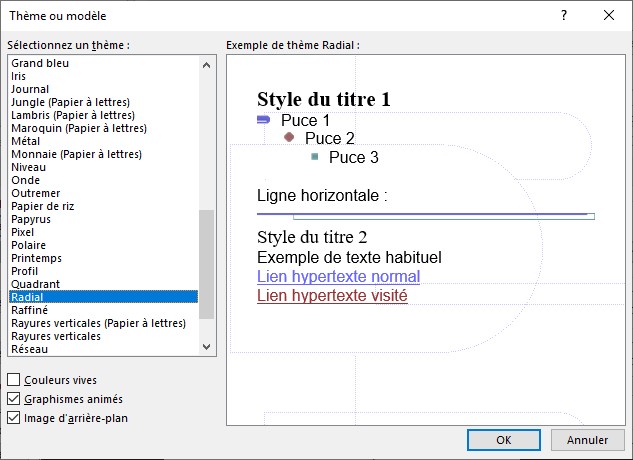
Task: Click the blue Puce 1 bullet icon
Action: click(264, 120)
